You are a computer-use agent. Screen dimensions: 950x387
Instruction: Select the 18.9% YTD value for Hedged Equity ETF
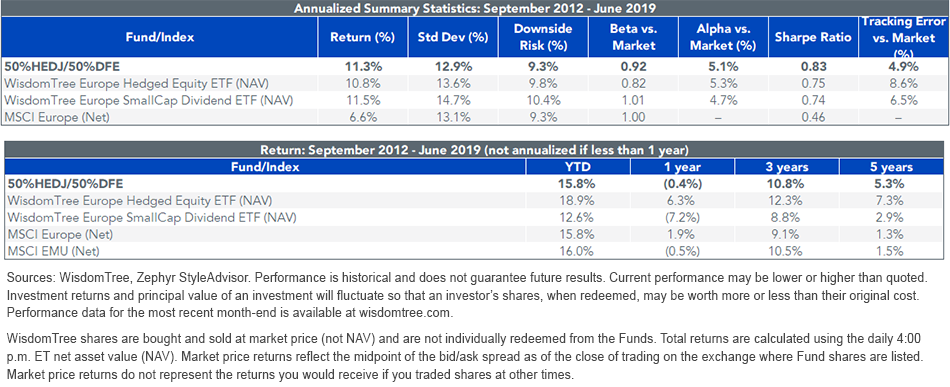click(x=577, y=202)
